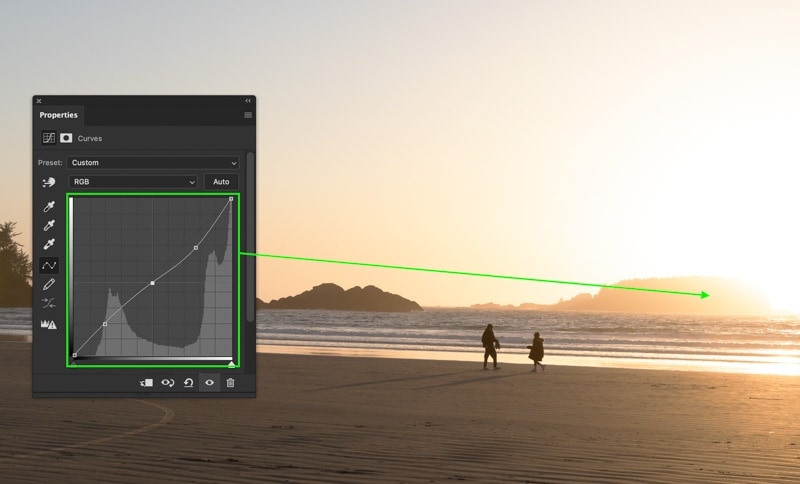Open the Preset dropdown showing Custom
800x484 pixels.
tap(153, 162)
